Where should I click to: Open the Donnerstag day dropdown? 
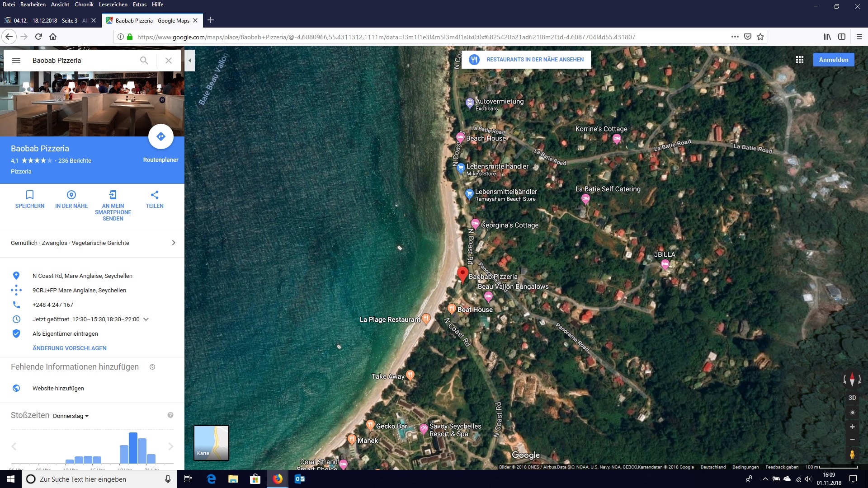71,416
